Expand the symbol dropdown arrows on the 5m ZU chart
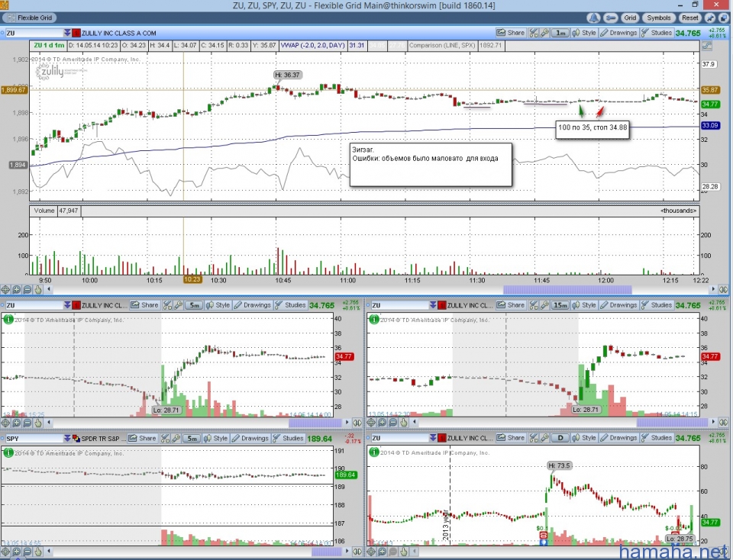The image size is (733, 560). [x=67, y=305]
